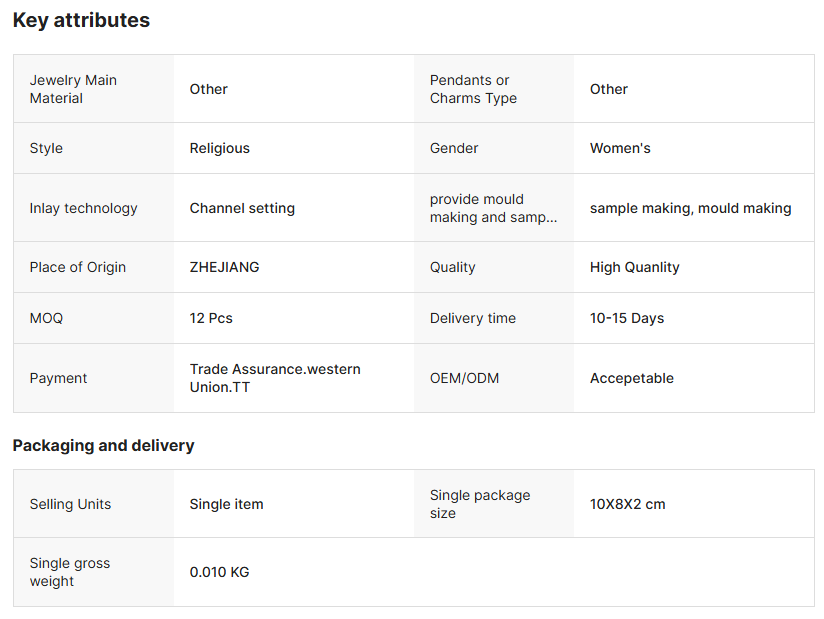Select the Religious style value

(220, 148)
